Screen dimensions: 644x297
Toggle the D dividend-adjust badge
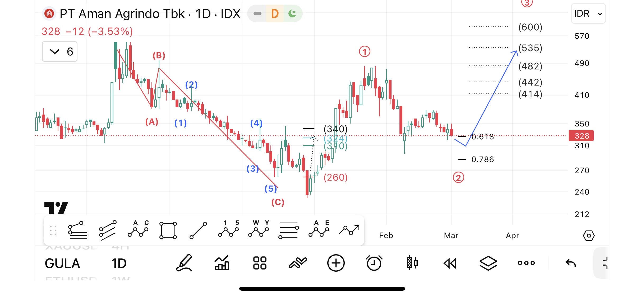275,13
